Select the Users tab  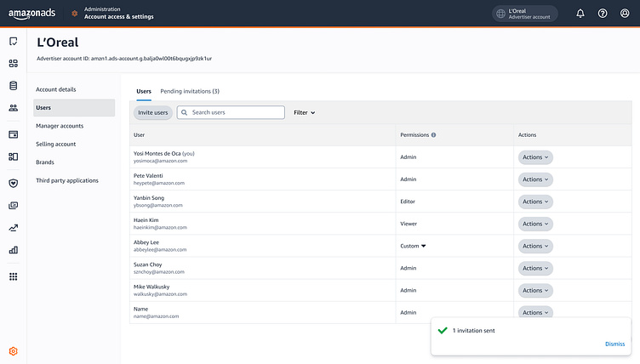[144, 91]
